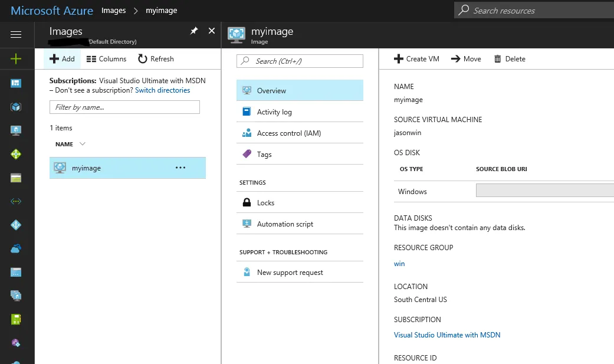The width and height of the screenshot is (614, 364).
Task: Open the Automation script setting
Action: (x=285, y=224)
